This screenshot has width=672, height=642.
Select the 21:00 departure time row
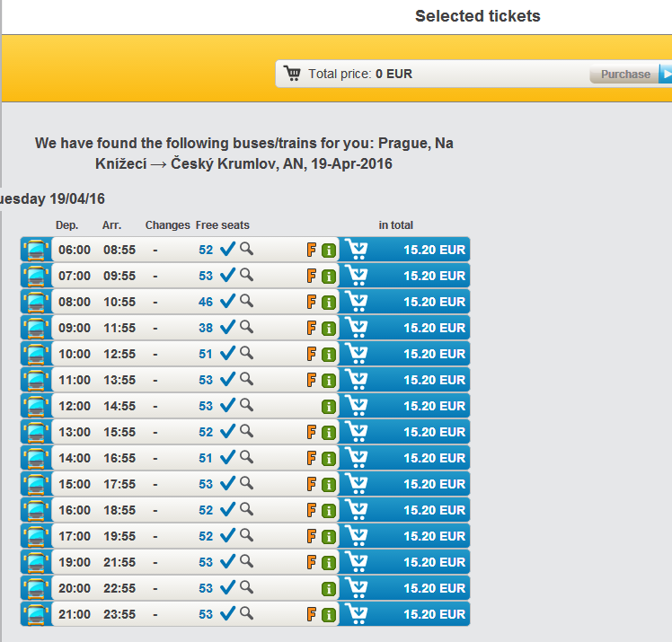pos(75,614)
